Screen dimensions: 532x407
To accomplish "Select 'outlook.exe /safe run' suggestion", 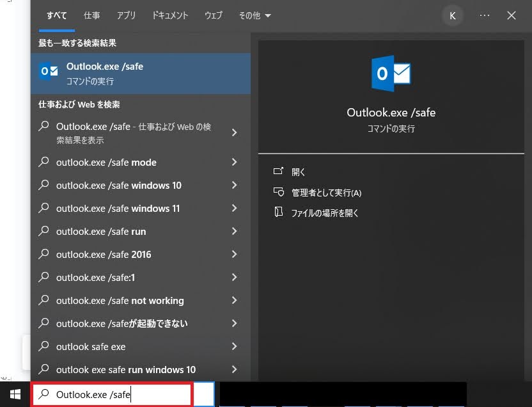I will click(101, 232).
